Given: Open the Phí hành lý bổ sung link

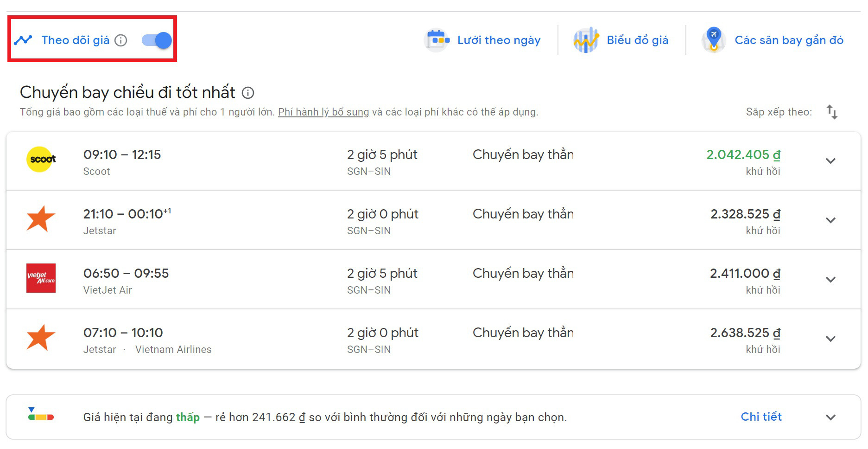Looking at the screenshot, I should click(323, 112).
